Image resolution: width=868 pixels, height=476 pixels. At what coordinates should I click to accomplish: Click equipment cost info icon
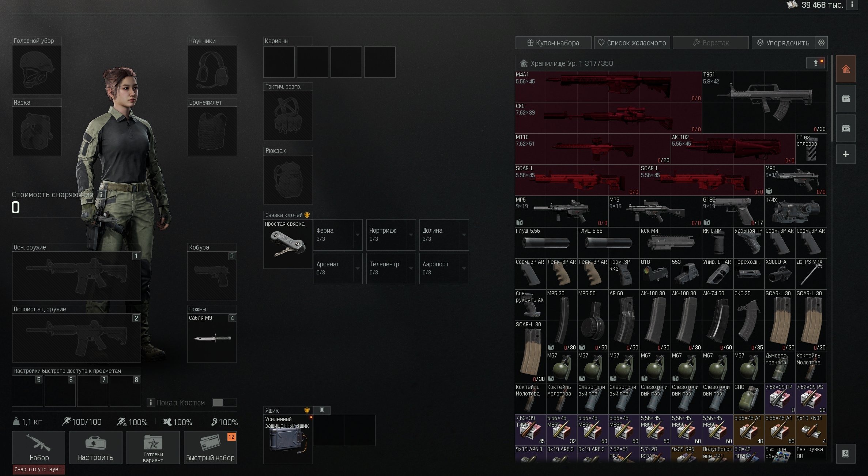coord(101,195)
